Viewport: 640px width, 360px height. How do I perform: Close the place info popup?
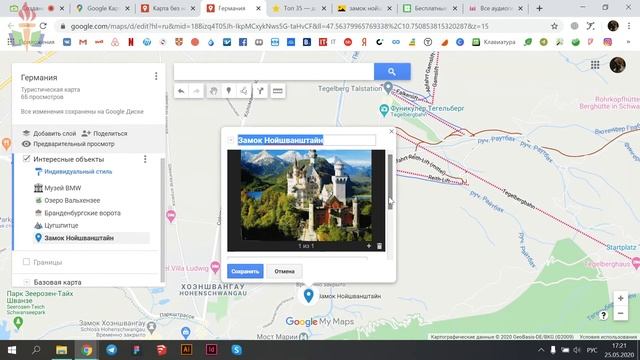(391, 131)
